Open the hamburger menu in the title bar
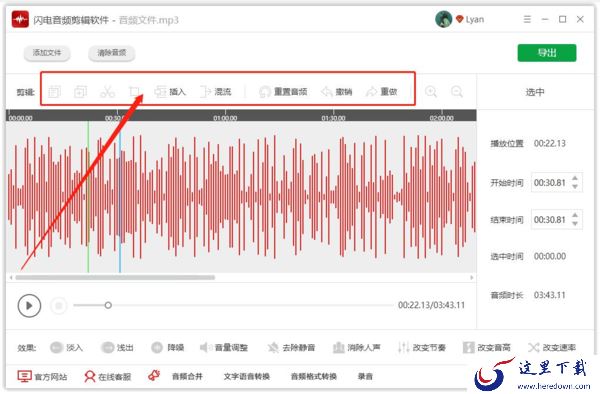The height and width of the screenshot is (394, 600). 527,19
